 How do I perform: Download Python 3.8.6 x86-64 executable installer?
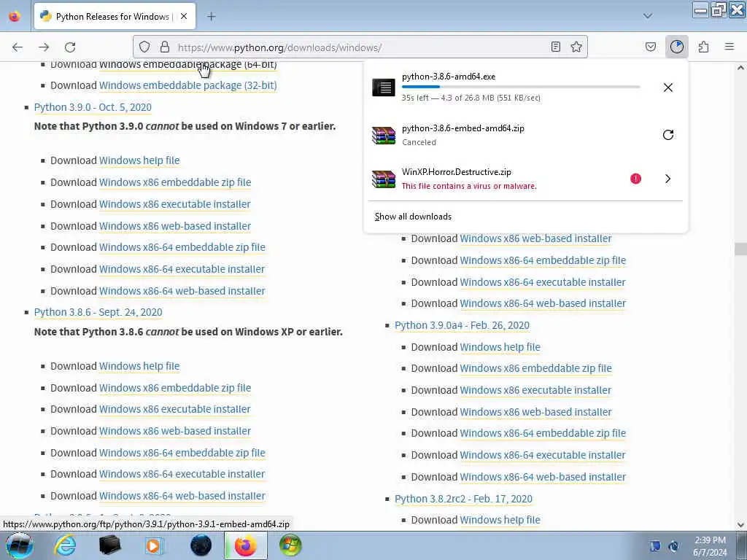pyautogui.click(x=182, y=474)
